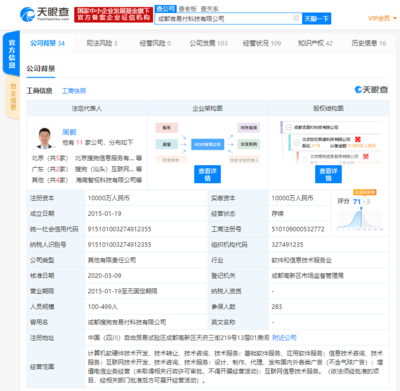Click the orange 认证信息 badge above score
The width and height of the screenshot is (400, 391).
tap(365, 192)
